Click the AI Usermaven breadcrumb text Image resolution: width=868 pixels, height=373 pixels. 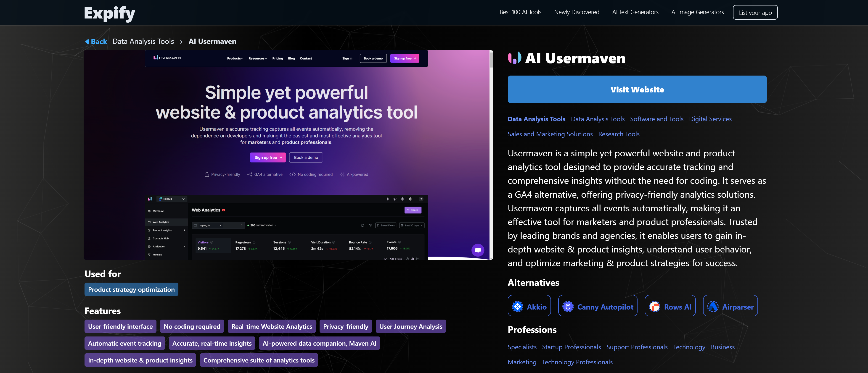tap(212, 41)
